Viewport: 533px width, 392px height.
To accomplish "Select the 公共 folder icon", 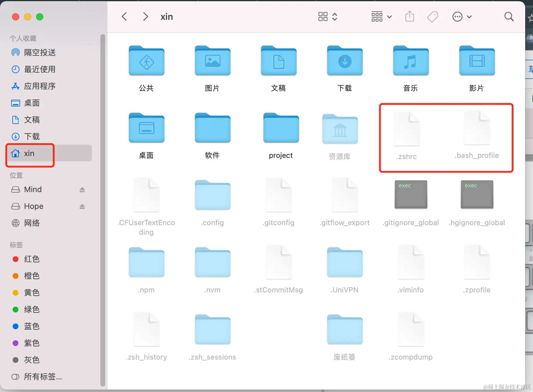I will [146, 61].
